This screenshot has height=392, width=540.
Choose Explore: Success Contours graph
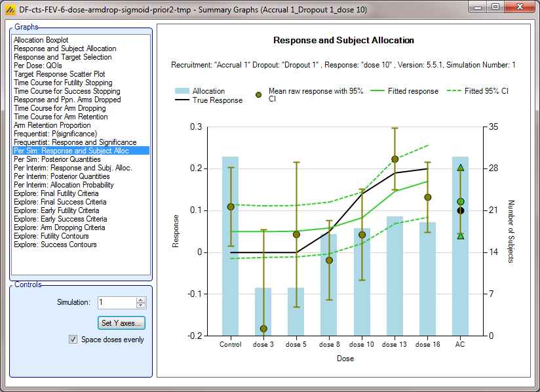55,245
